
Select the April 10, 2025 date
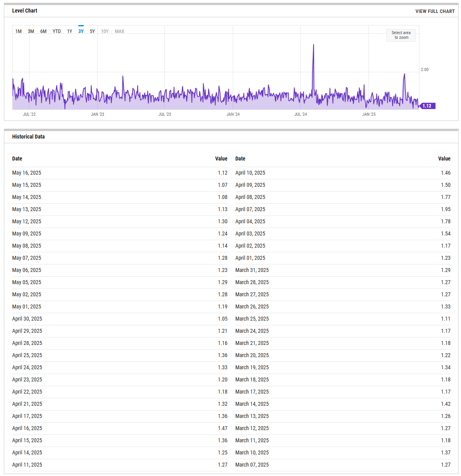[250, 173]
